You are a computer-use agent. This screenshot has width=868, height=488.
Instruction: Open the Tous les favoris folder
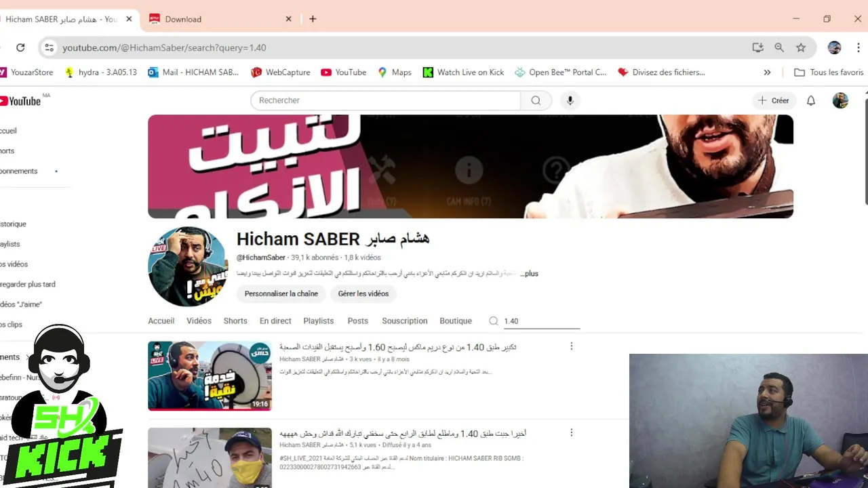(829, 72)
